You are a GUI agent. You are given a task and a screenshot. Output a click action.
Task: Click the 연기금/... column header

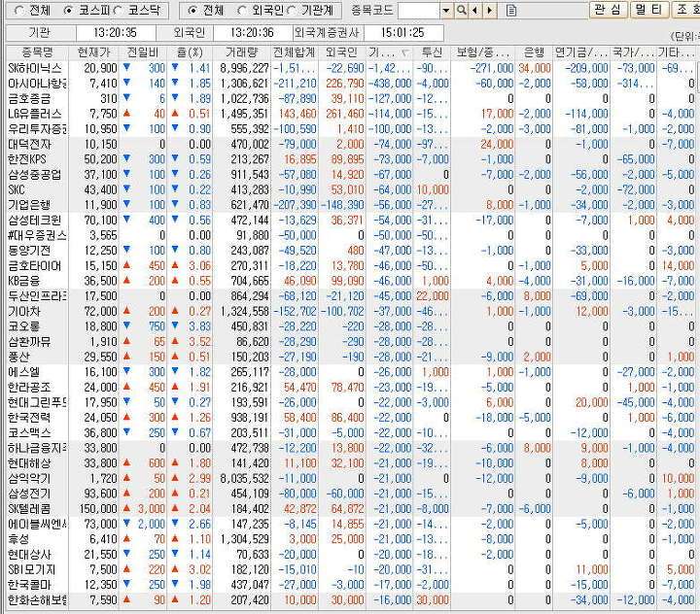coord(581,52)
